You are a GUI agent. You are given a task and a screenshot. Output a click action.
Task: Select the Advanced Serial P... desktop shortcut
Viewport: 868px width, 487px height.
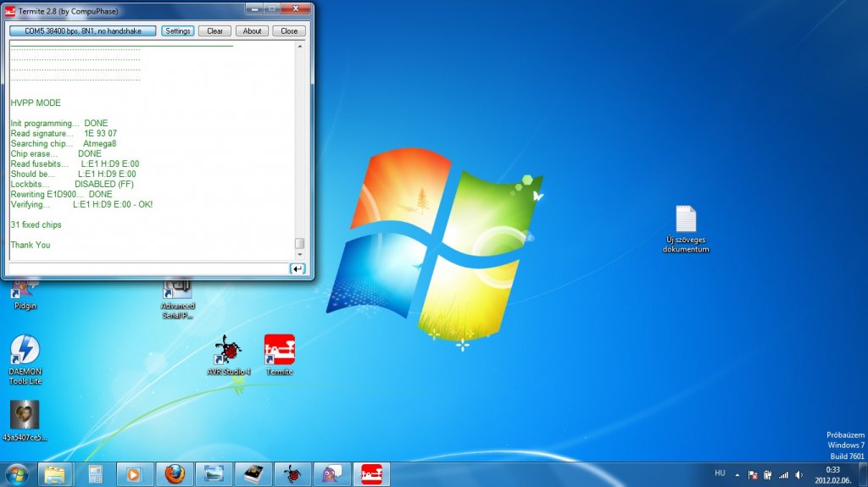coord(178,299)
